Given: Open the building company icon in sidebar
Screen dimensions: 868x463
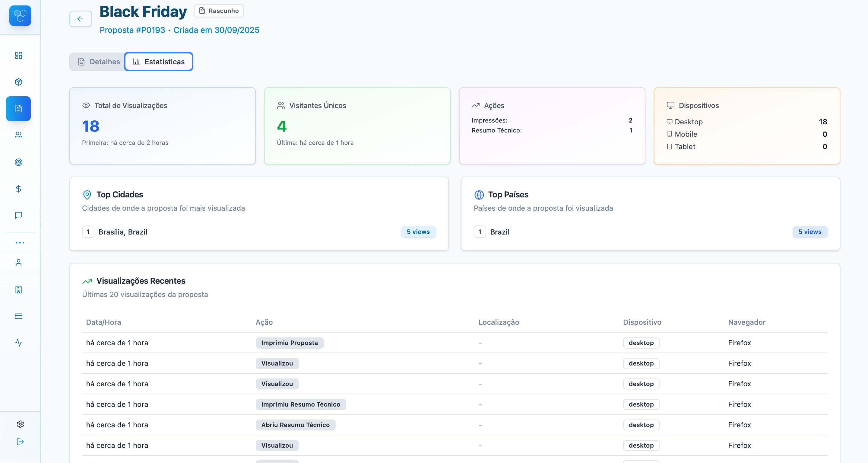Looking at the screenshot, I should (x=18, y=289).
